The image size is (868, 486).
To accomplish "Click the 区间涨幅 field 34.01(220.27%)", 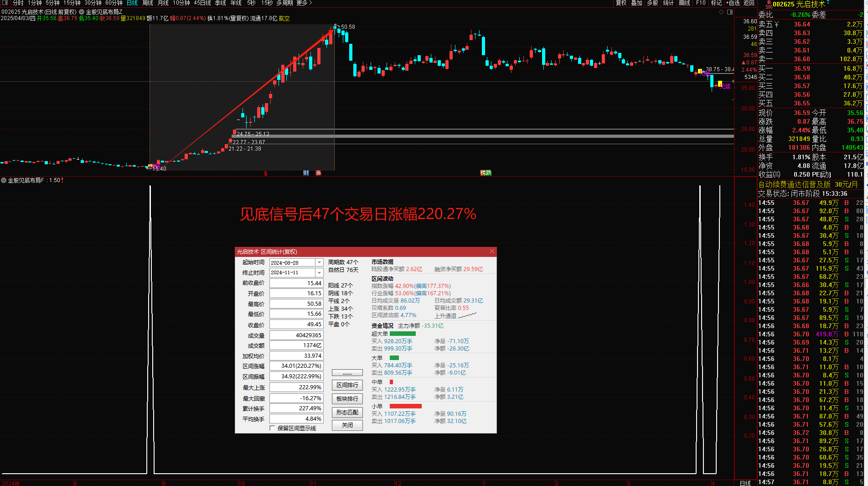I will 296,366.
